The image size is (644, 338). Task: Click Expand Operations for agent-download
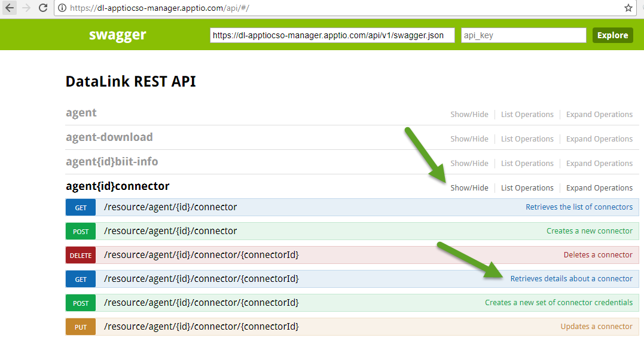coord(599,139)
